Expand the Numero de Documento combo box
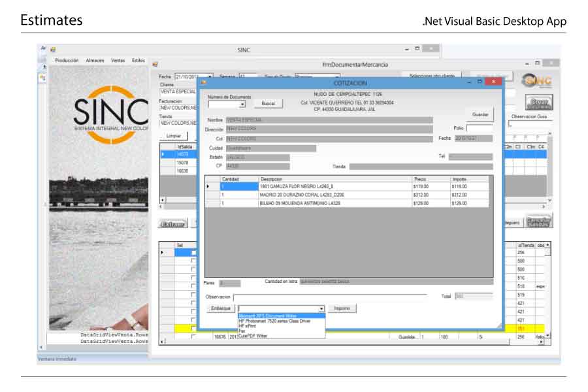This screenshot has width=588, height=392. (242, 105)
